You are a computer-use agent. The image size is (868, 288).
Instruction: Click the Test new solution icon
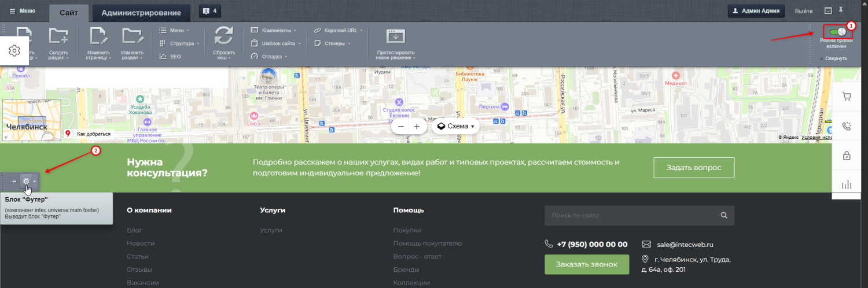(396, 36)
